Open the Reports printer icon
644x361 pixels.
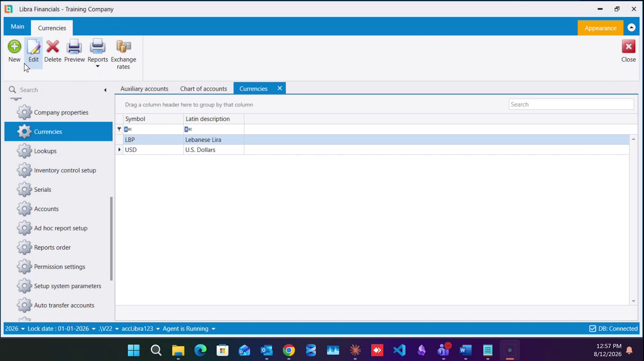[98, 46]
